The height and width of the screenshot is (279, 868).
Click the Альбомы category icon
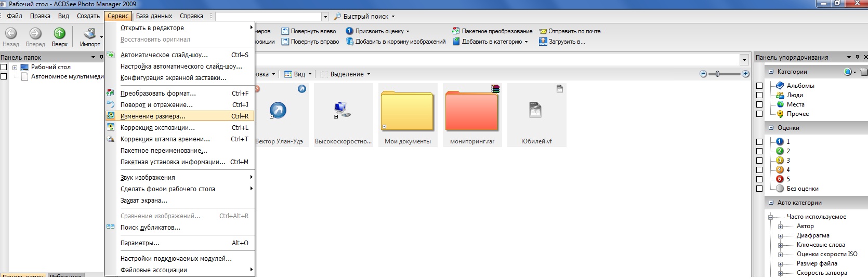coord(780,86)
